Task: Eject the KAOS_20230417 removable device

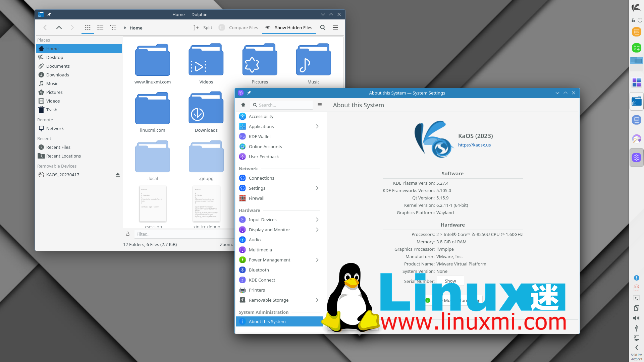Action: click(x=118, y=175)
